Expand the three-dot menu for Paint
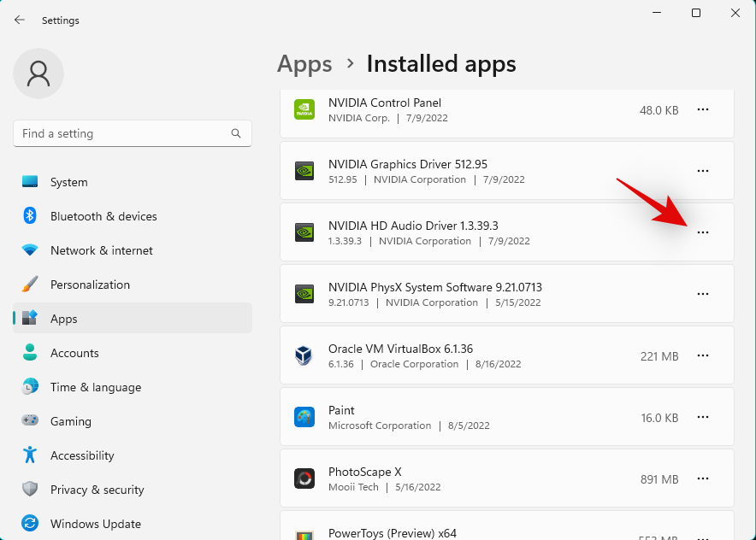The image size is (756, 540). click(703, 417)
